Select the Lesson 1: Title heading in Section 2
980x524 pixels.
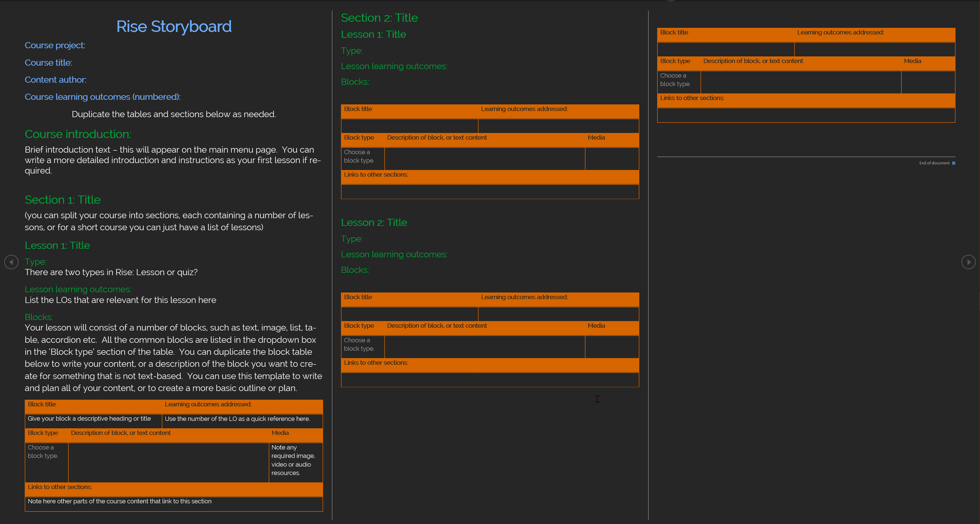374,34
